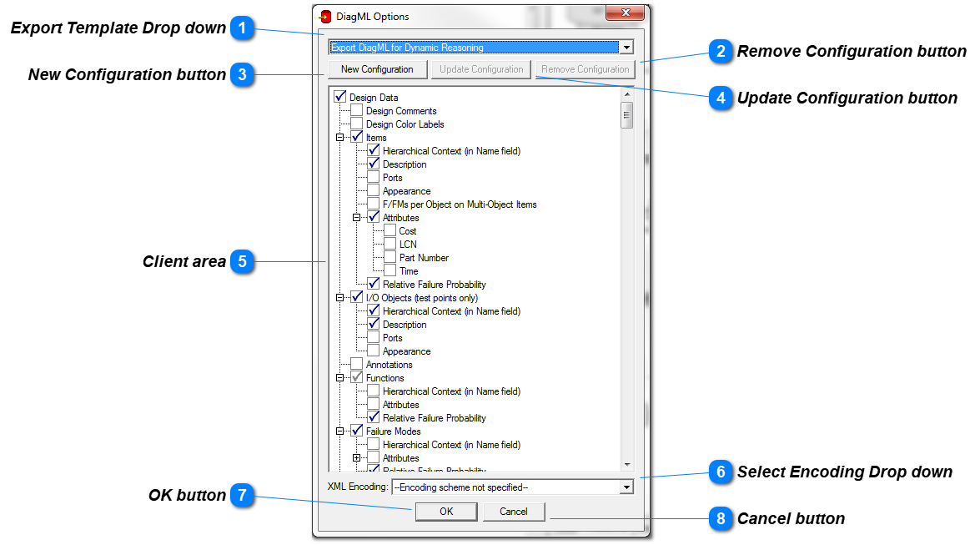Check Hierarchical Context under Failure Modes
This screenshot has height=545, width=980.
pos(374,444)
